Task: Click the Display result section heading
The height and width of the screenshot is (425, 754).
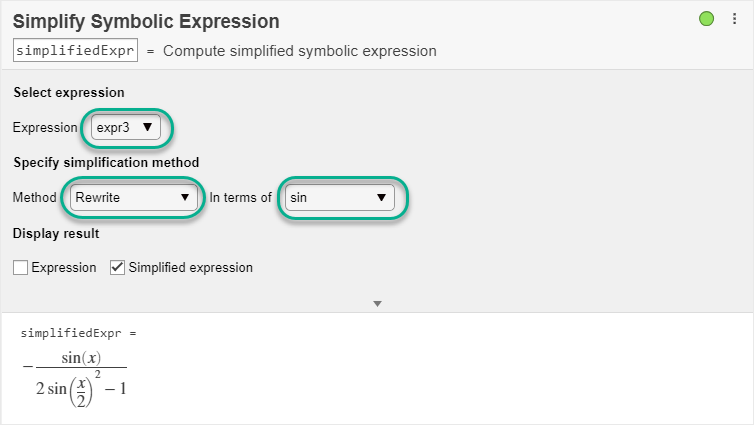Action: (x=56, y=234)
